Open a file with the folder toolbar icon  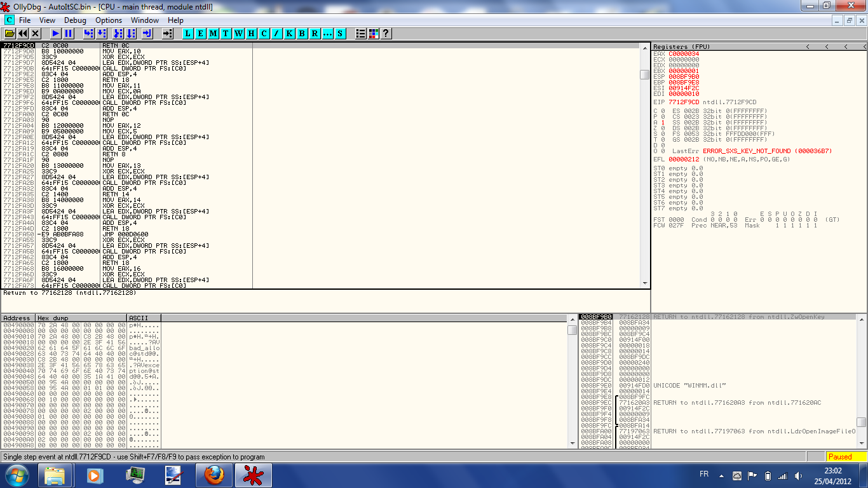click(x=10, y=33)
